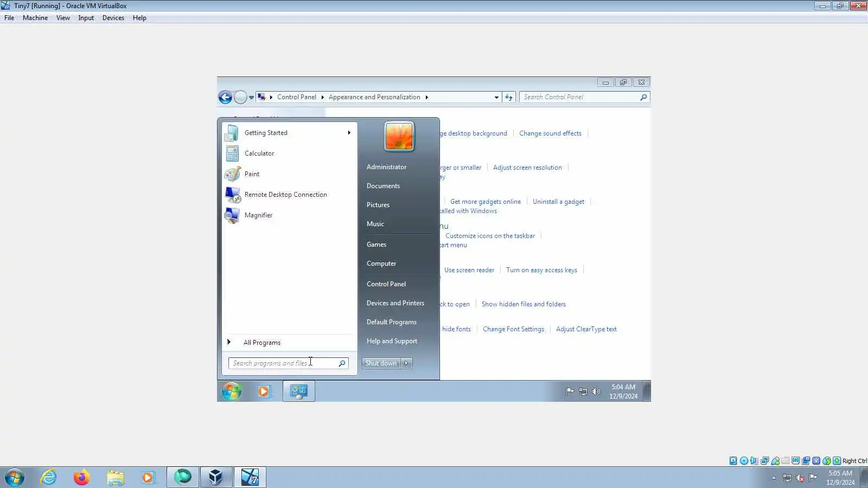Click the orange flower user account picture
Screen dimensions: 868x488
point(399,136)
